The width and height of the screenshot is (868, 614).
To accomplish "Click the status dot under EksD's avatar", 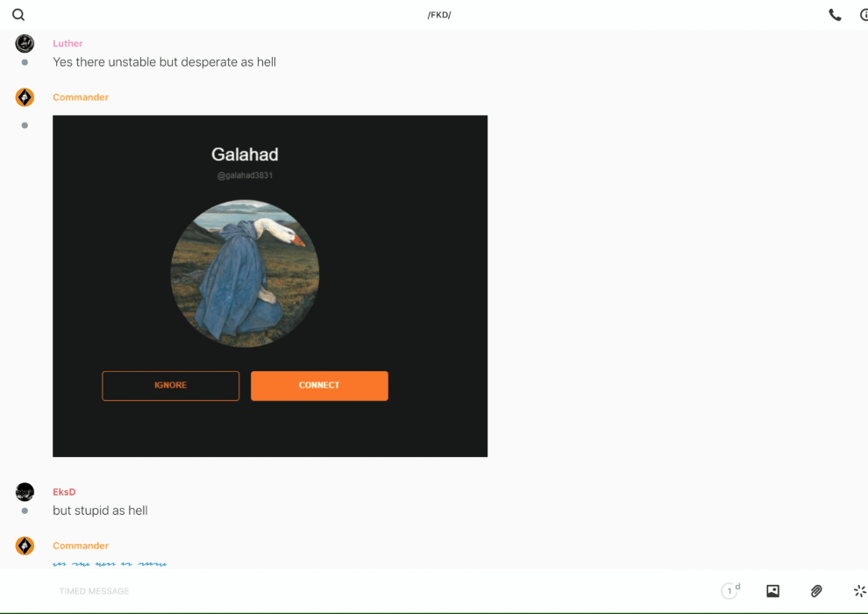I will click(25, 510).
